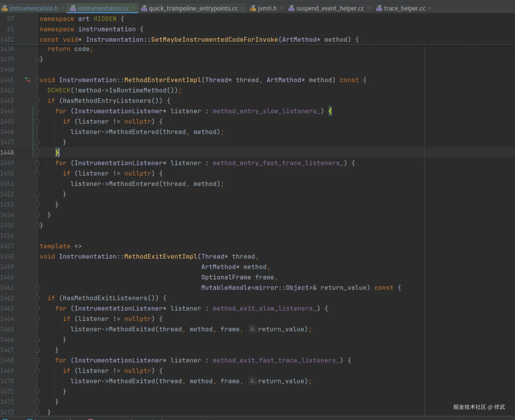Collapse the method_exit_slow_listeners_ loop on line 1463
Image resolution: width=515 pixels, height=420 pixels.
pyautogui.click(x=37, y=309)
